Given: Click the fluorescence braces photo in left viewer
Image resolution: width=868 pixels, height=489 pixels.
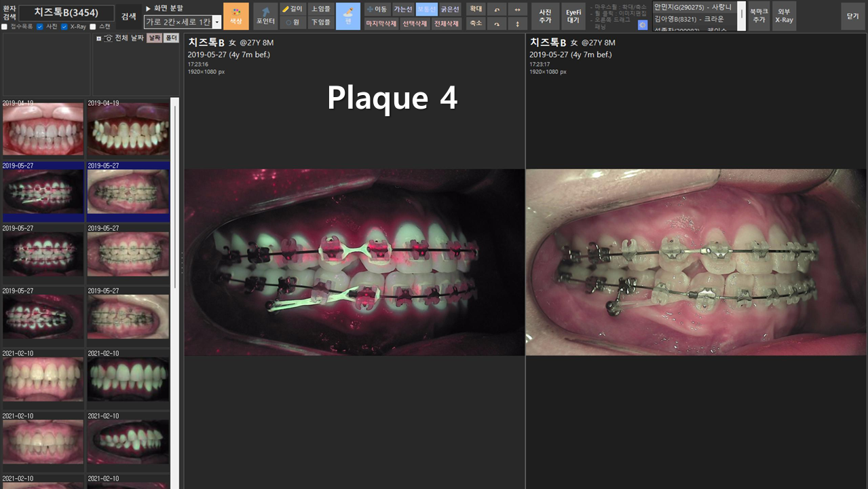Looking at the screenshot, I should pos(354,262).
